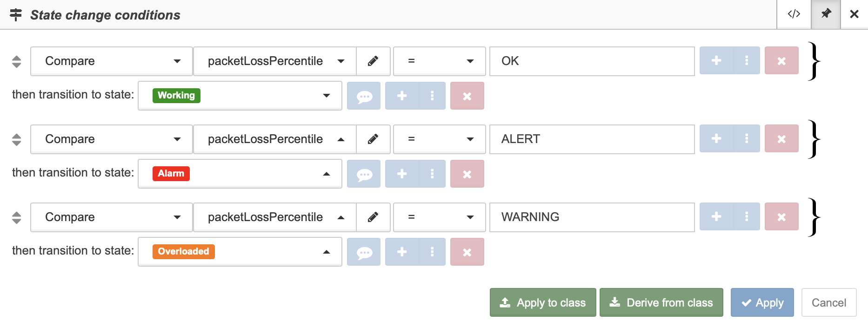The width and height of the screenshot is (868, 327).
Task: Add condition plus icon in OK row
Action: 716,60
